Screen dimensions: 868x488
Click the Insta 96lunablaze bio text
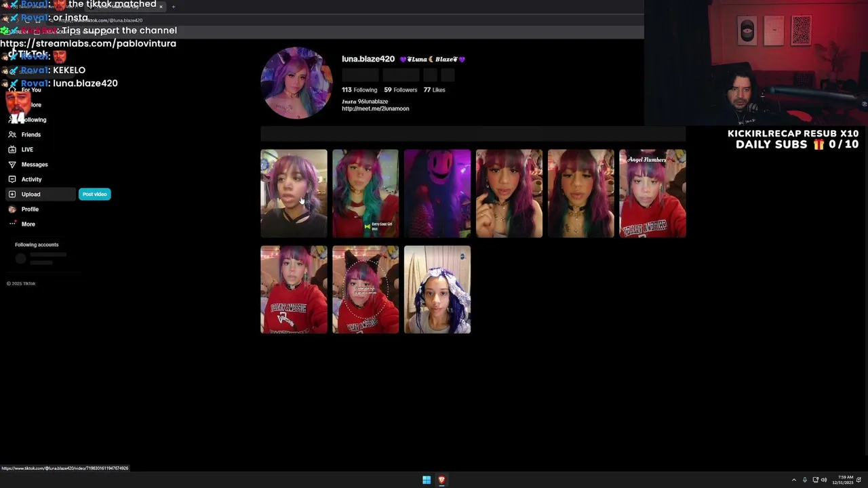[x=365, y=102]
